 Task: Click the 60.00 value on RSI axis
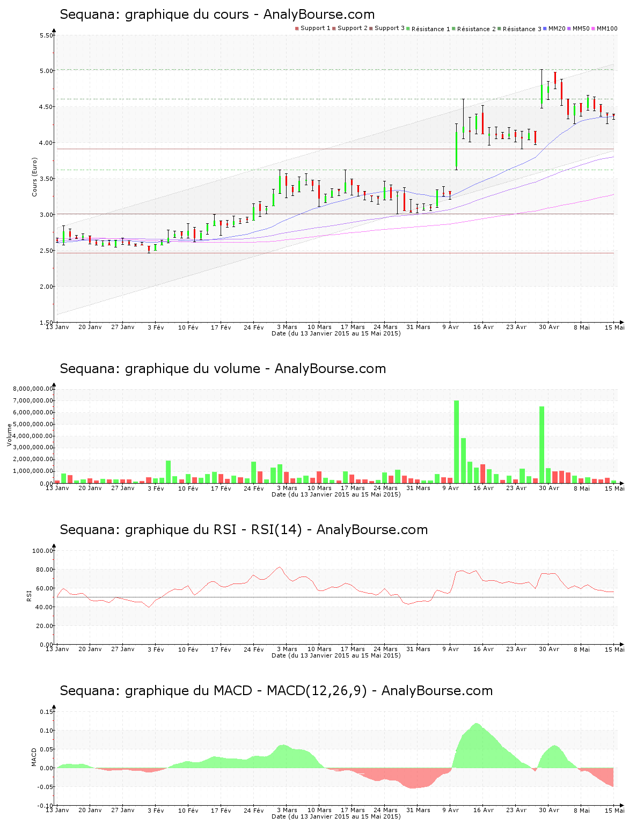(44, 588)
